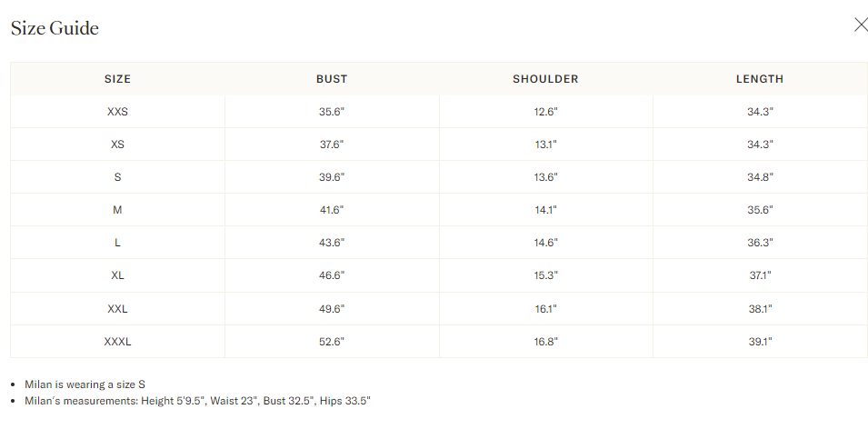Select the LENGTH column header

click(x=760, y=79)
